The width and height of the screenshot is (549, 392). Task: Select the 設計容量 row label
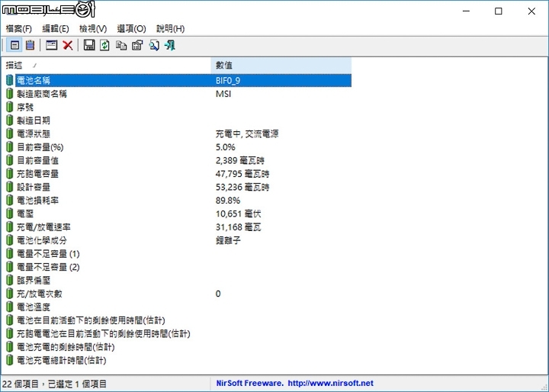coord(34,187)
